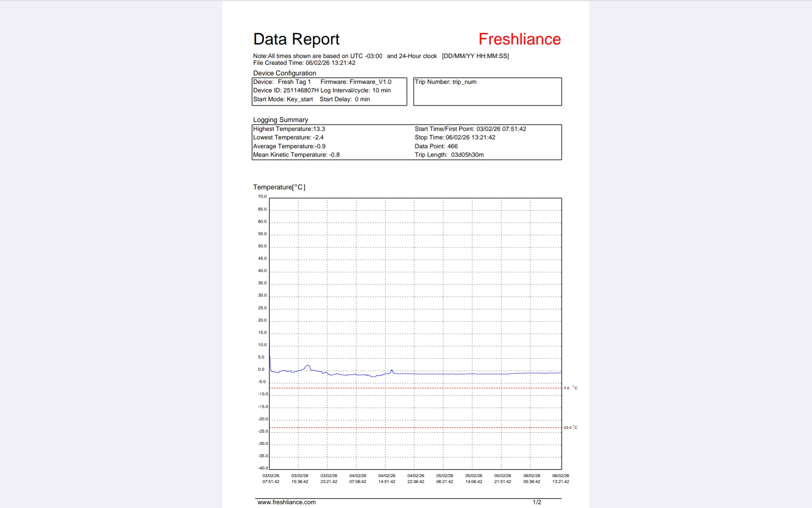Click the Highest Temperature 13.3 entry
The width and height of the screenshot is (812, 508).
pos(289,129)
